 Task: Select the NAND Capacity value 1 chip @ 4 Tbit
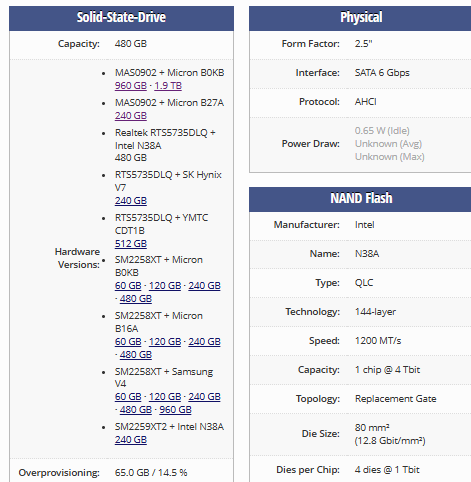pyautogui.click(x=387, y=370)
